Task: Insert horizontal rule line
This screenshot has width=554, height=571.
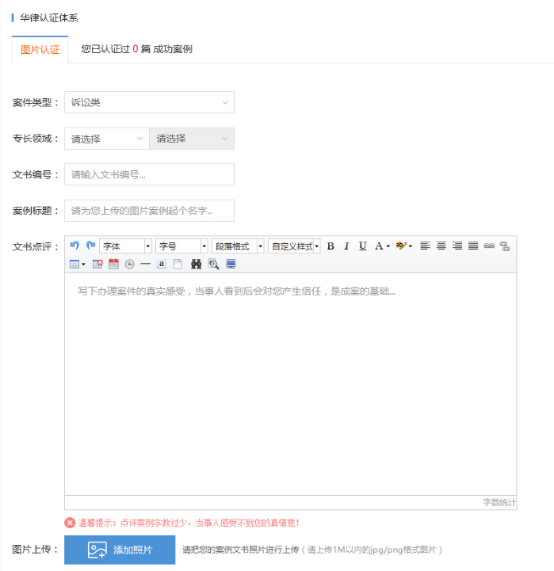Action: (146, 264)
